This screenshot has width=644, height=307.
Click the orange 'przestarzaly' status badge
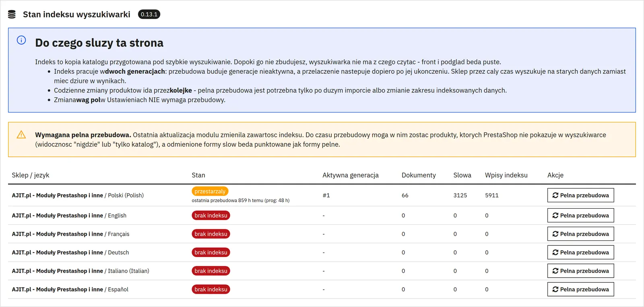tap(210, 191)
